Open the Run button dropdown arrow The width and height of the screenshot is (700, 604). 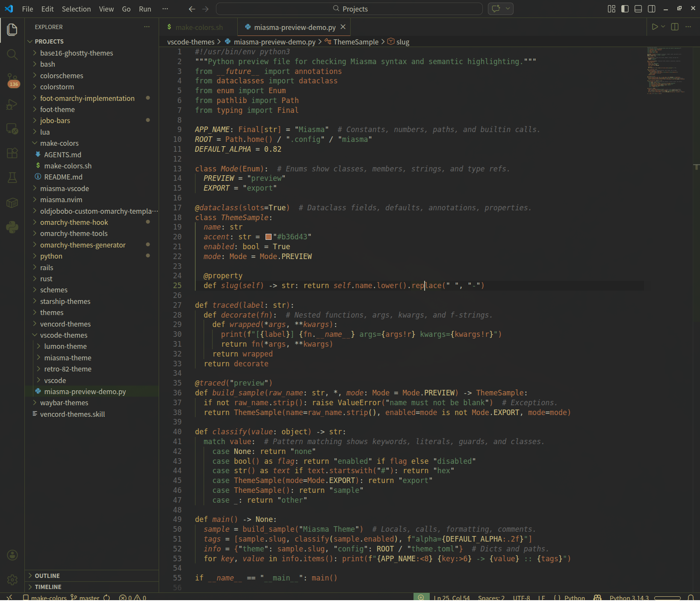pos(663,27)
